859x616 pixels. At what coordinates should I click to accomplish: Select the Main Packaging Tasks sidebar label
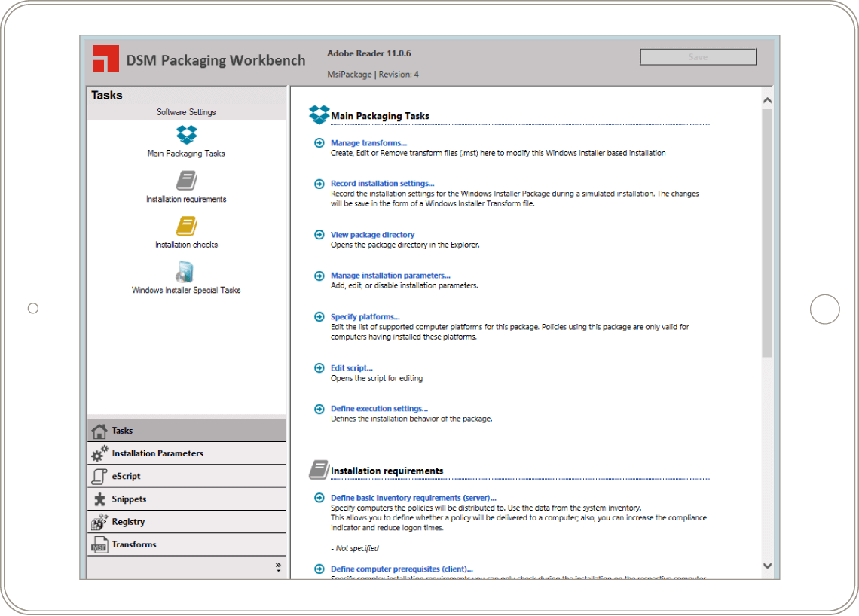(186, 154)
